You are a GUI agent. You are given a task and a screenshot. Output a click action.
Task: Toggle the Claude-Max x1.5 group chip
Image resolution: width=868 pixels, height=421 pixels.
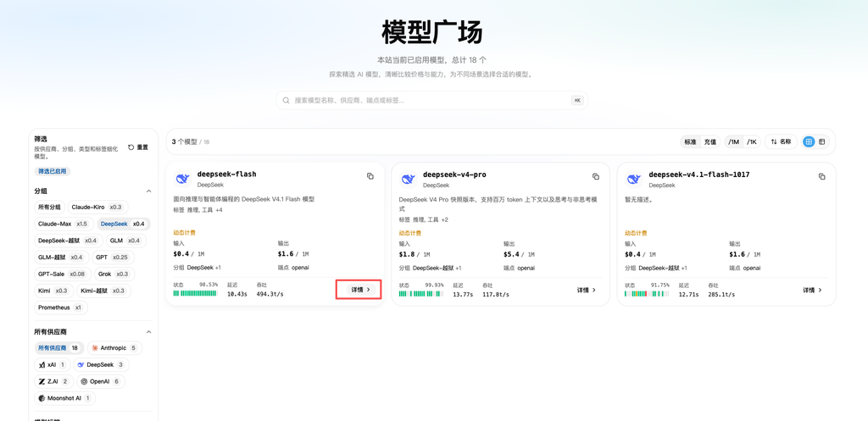point(64,224)
